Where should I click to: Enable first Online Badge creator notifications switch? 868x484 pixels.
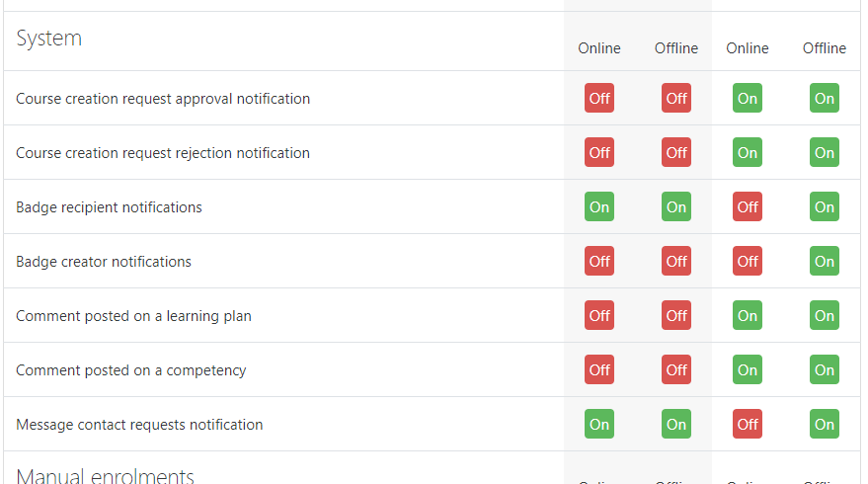coord(599,261)
